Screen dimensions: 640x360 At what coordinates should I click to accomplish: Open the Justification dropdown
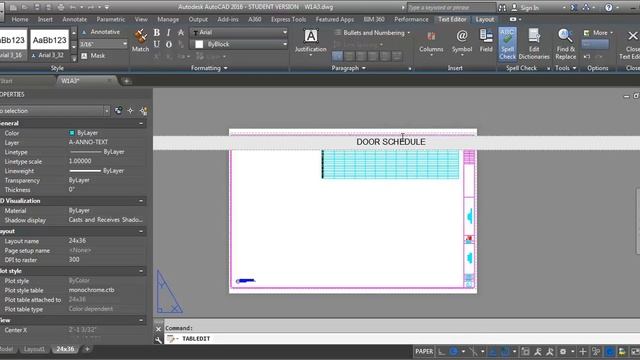coord(311,41)
